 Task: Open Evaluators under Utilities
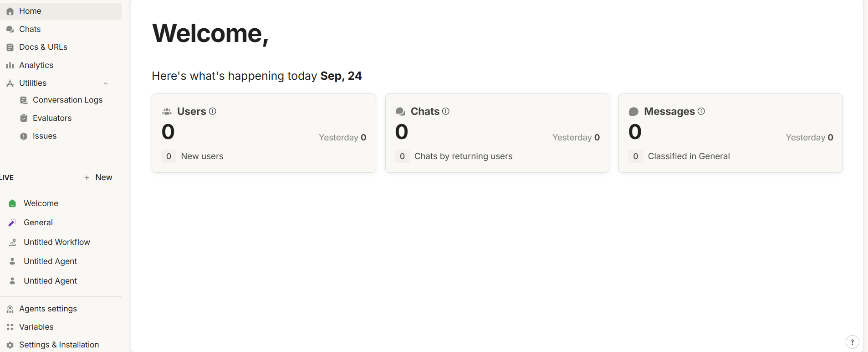pyautogui.click(x=52, y=118)
